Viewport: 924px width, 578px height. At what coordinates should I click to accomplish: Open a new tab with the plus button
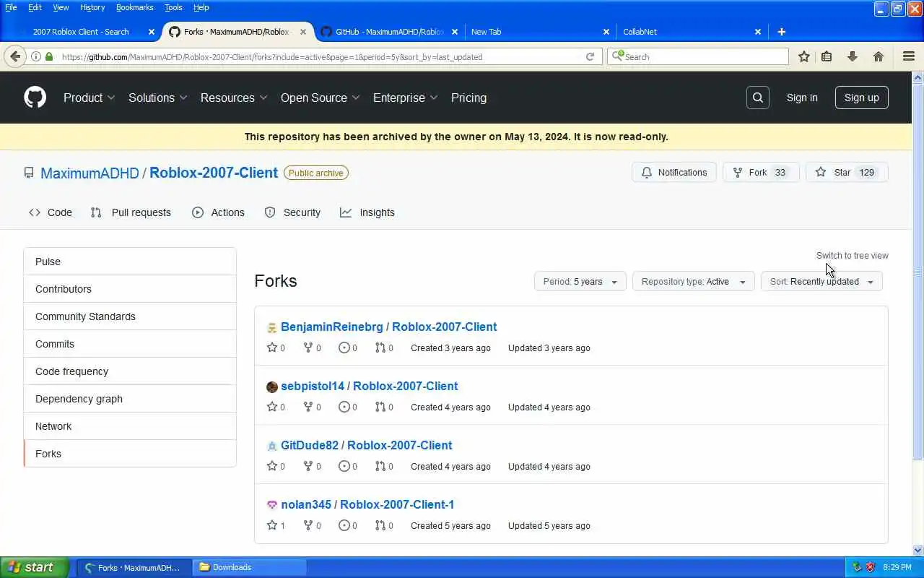pos(781,32)
